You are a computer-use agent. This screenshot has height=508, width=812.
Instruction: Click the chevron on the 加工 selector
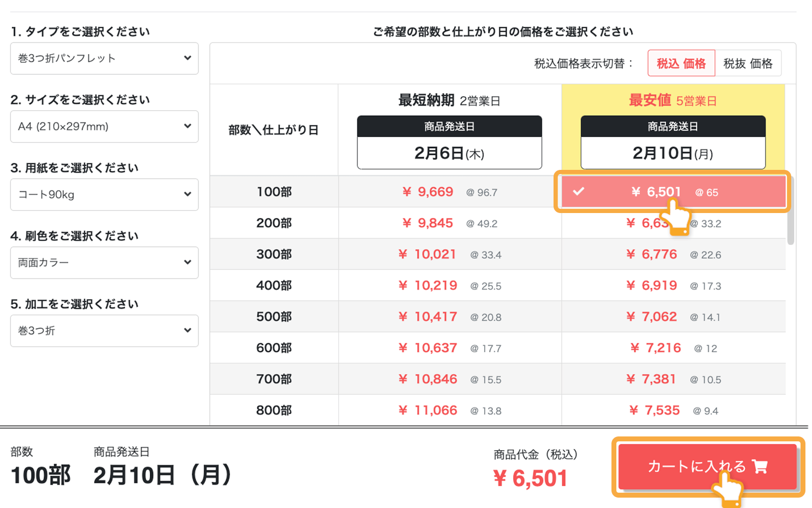click(x=188, y=330)
